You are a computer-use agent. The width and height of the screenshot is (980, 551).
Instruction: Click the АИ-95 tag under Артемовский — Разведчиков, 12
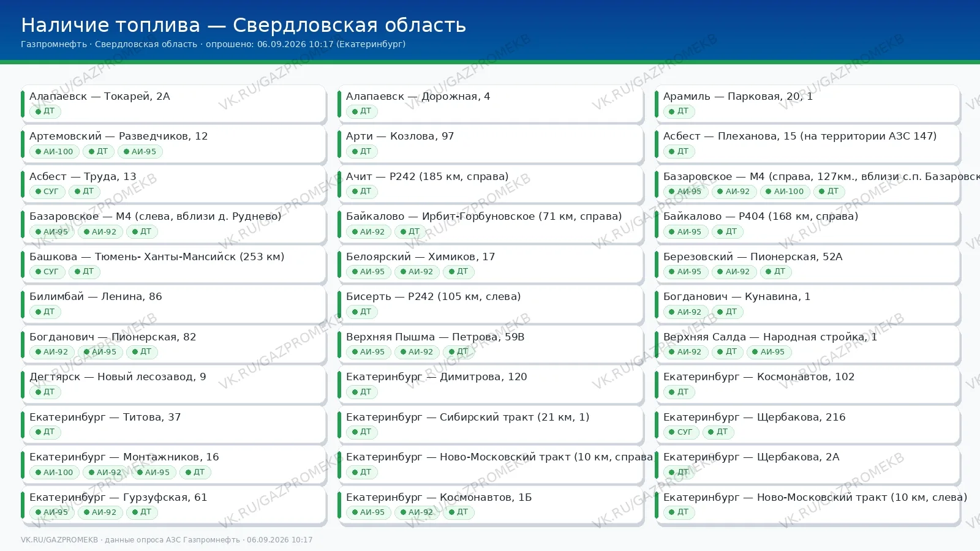click(140, 151)
